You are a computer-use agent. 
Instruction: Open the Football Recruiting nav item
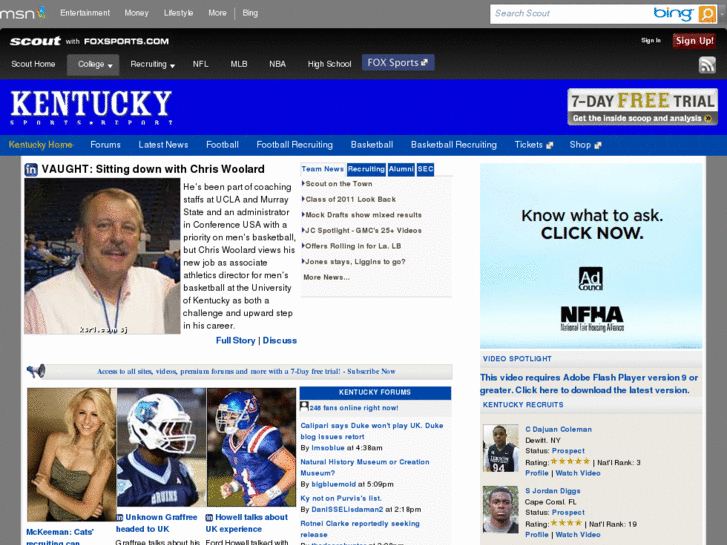[294, 145]
